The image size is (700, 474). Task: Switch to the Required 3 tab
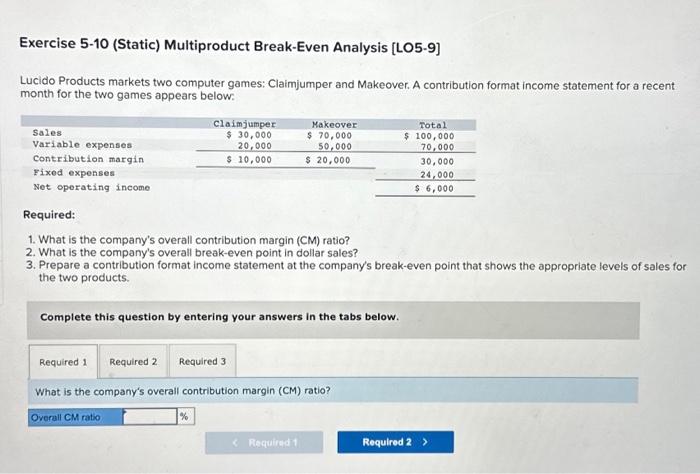point(202,361)
